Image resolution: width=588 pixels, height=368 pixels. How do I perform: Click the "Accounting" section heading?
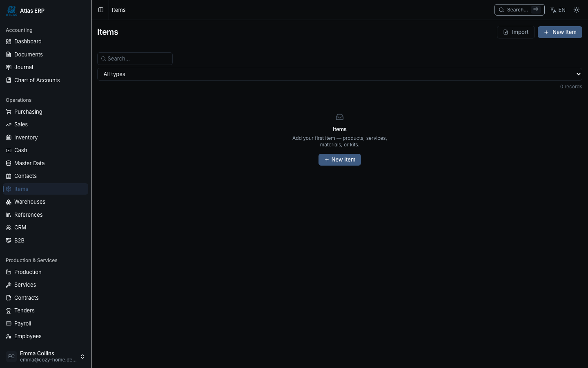pos(19,30)
